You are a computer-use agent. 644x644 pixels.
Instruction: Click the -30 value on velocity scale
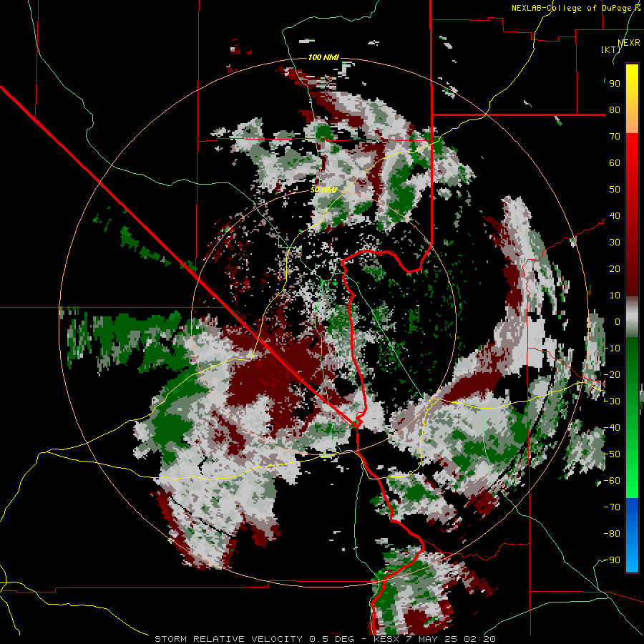pyautogui.click(x=612, y=401)
